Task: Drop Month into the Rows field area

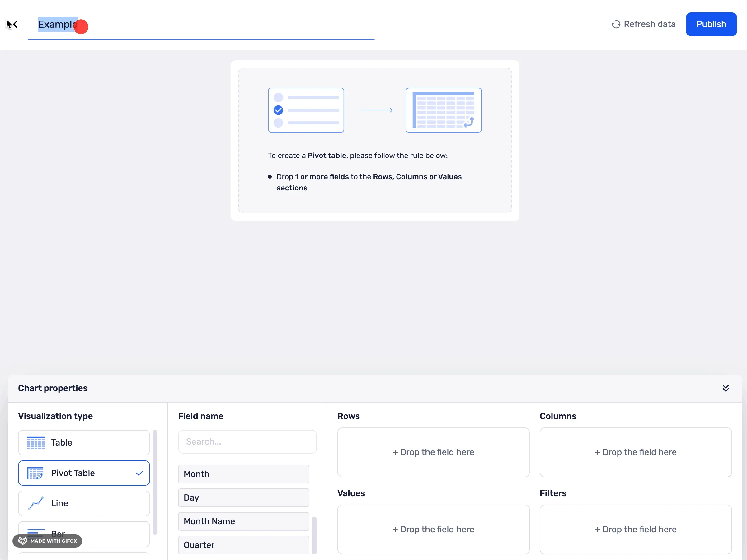Action: 434,452
